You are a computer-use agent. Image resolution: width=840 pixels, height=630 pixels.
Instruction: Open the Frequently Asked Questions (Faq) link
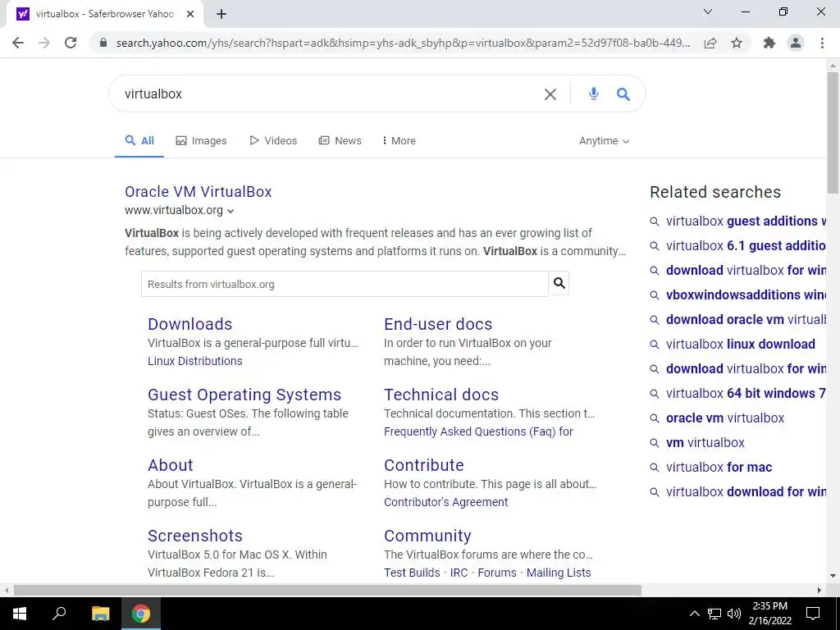coord(478,431)
